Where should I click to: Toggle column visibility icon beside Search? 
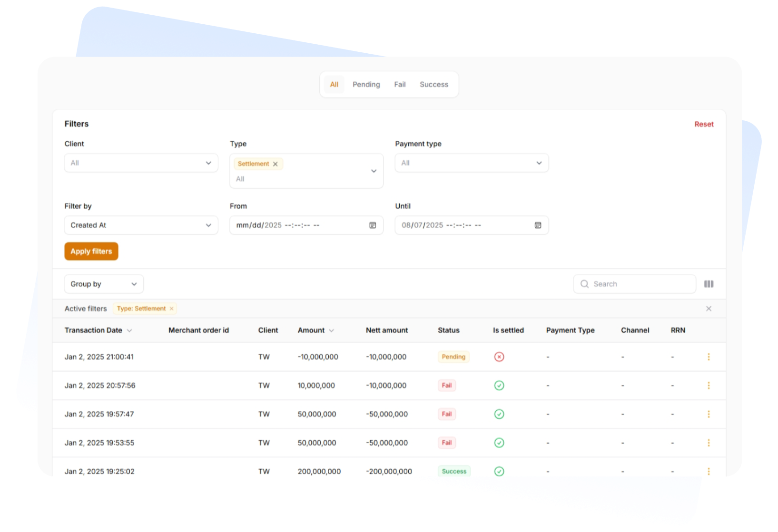(x=709, y=284)
